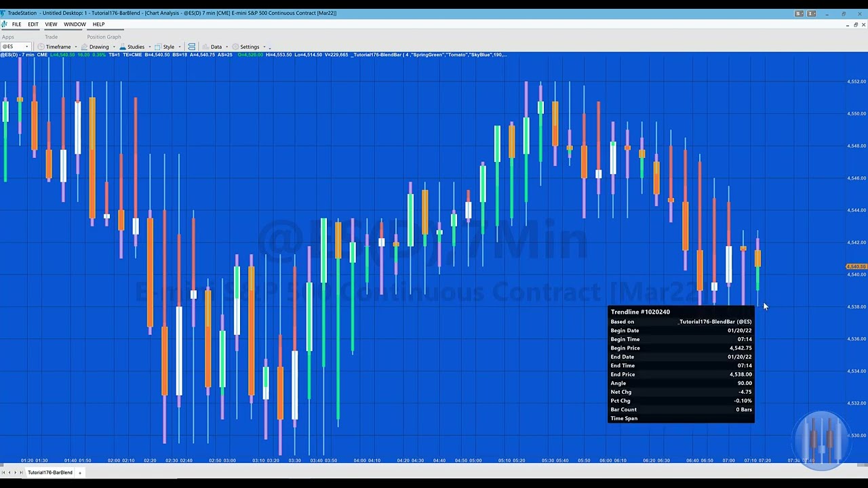This screenshot has width=868, height=488.
Task: Click the "Trendline #1020240" tooltip title
Action: [x=640, y=312]
